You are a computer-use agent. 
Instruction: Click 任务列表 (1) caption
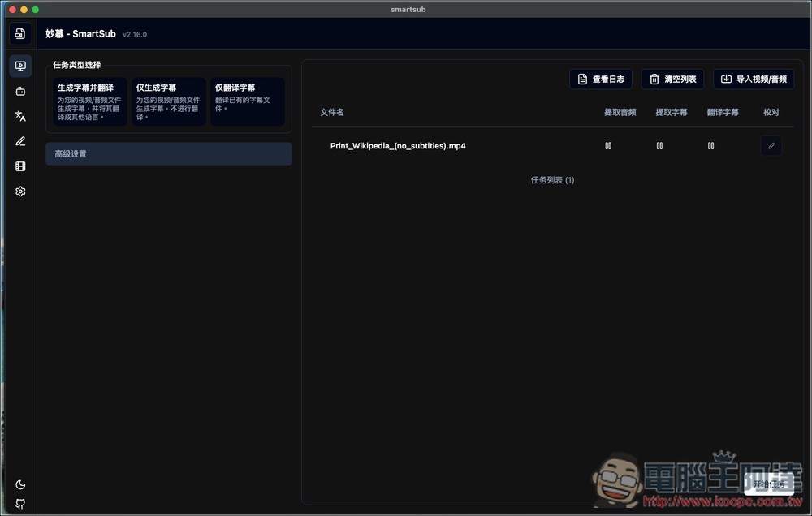pos(552,180)
